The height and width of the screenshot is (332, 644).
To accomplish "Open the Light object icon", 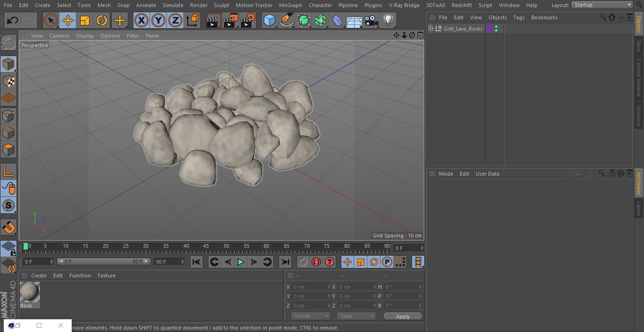I will click(388, 21).
